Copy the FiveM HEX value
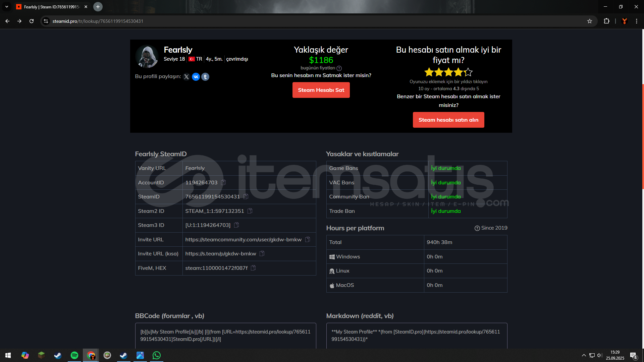The image size is (644, 362). click(x=253, y=268)
